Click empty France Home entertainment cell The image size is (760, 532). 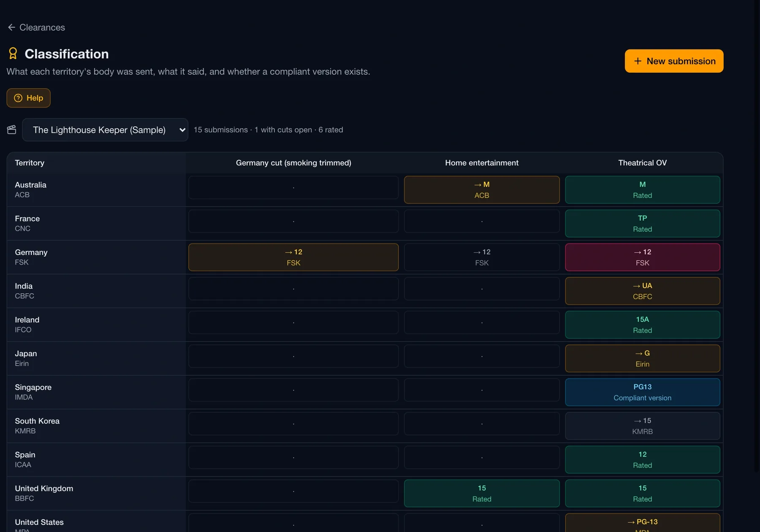coord(482,221)
